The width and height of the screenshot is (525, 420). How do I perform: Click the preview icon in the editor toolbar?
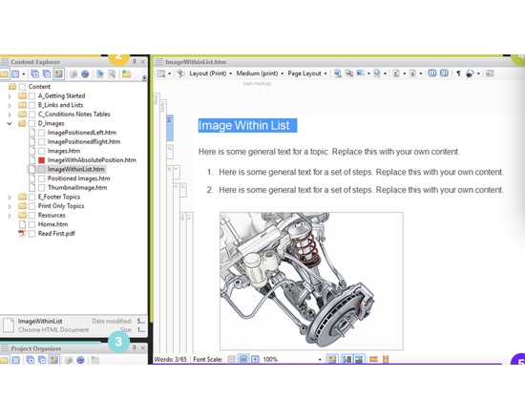pyautogui.click(x=161, y=73)
